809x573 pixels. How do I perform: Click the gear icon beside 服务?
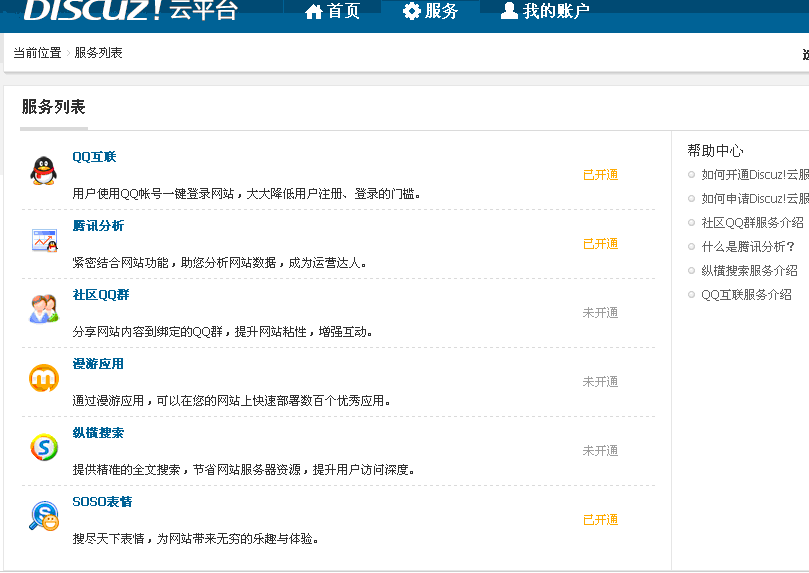pos(412,11)
